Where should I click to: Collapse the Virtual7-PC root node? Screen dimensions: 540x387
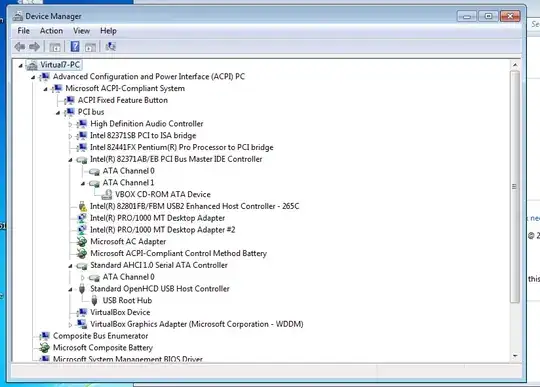tap(20, 65)
